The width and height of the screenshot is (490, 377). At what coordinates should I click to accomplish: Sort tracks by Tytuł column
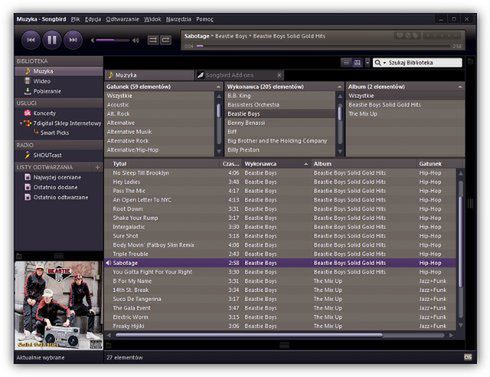(163, 164)
